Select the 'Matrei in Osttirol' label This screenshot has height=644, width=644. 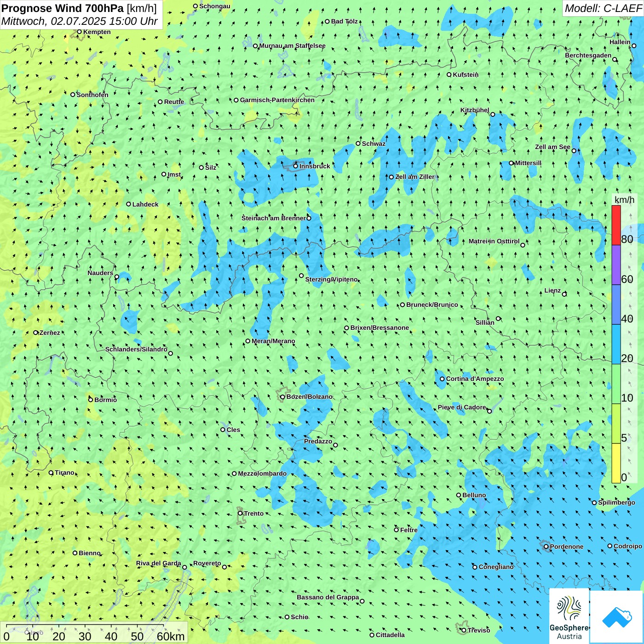(494, 241)
